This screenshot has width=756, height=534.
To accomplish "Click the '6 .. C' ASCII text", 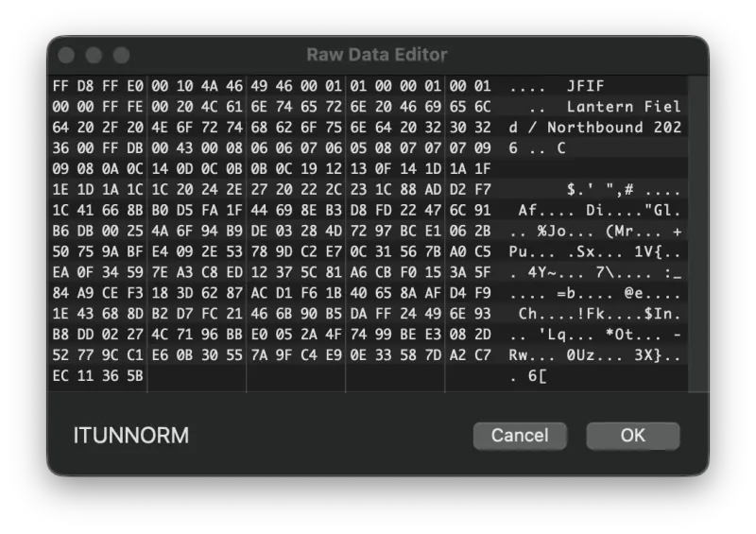I will [537, 148].
